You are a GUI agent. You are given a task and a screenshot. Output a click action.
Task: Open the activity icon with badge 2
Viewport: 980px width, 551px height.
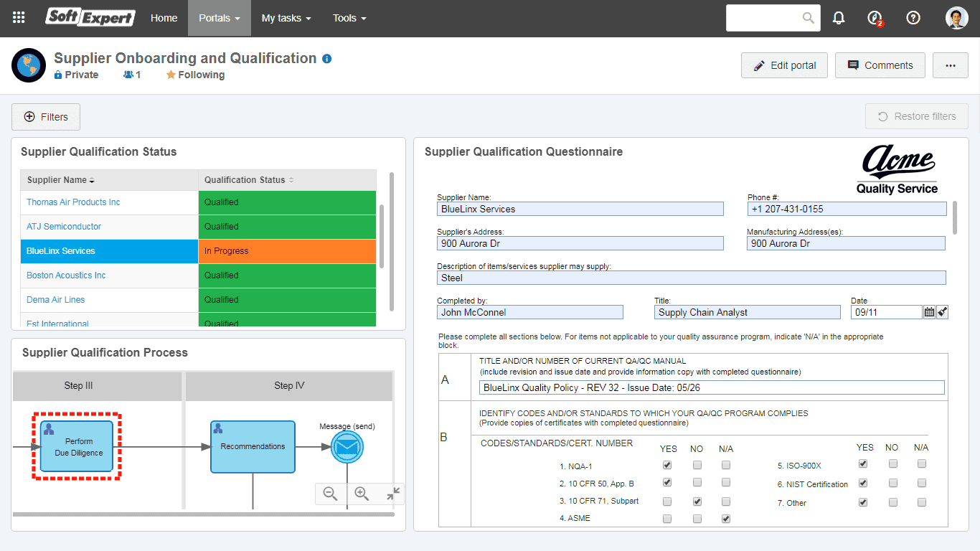pos(875,19)
